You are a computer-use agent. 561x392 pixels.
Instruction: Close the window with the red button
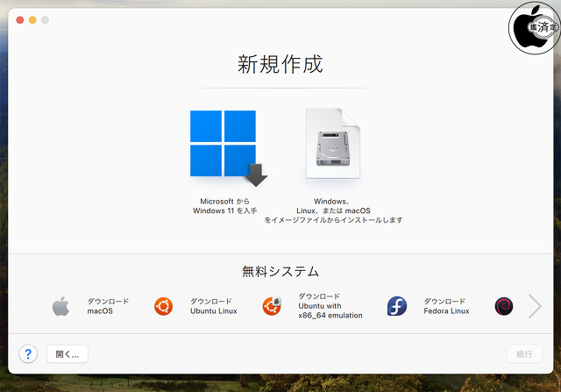20,20
